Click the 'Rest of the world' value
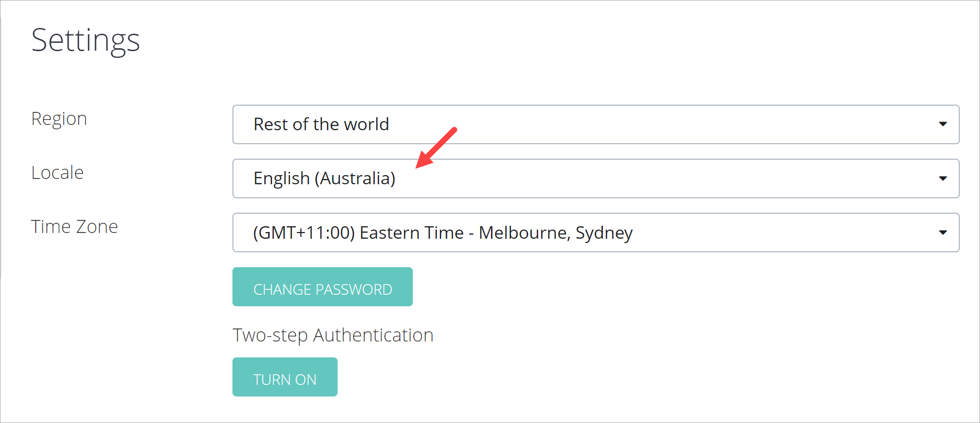The image size is (980, 423). point(321,124)
